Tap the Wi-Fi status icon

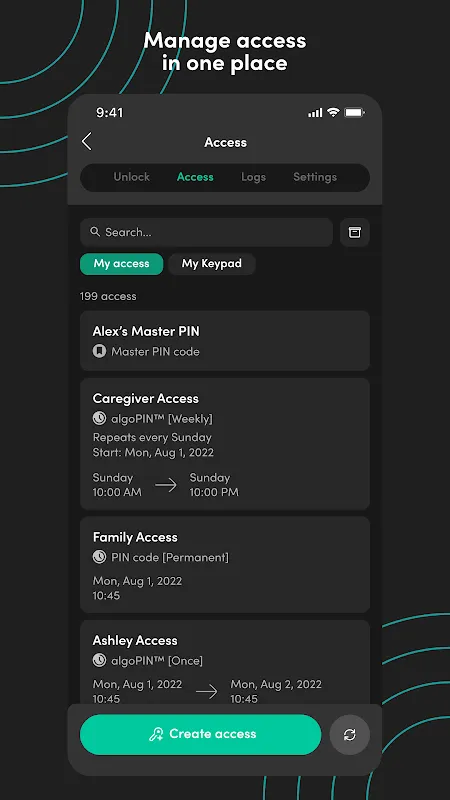(x=333, y=112)
